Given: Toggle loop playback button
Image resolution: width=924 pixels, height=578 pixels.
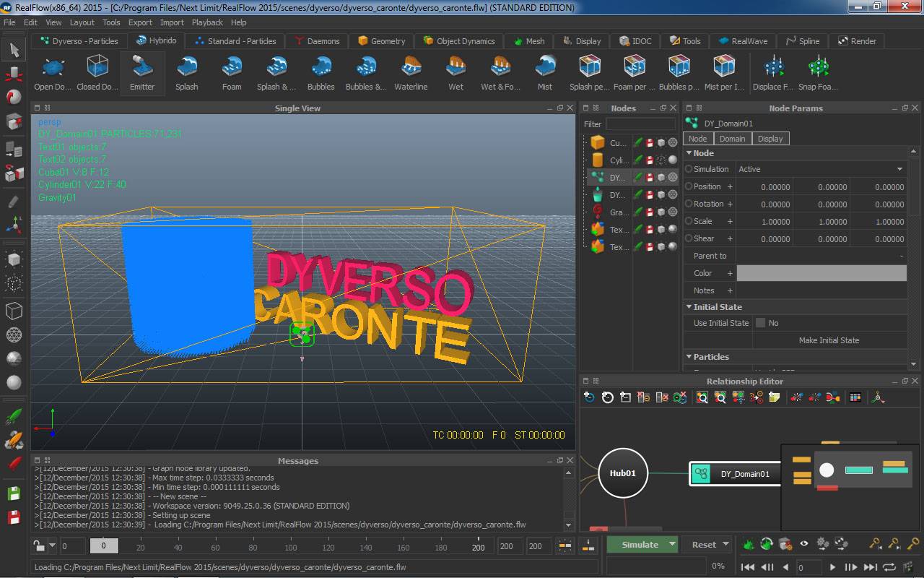Looking at the screenshot, I should [890, 567].
